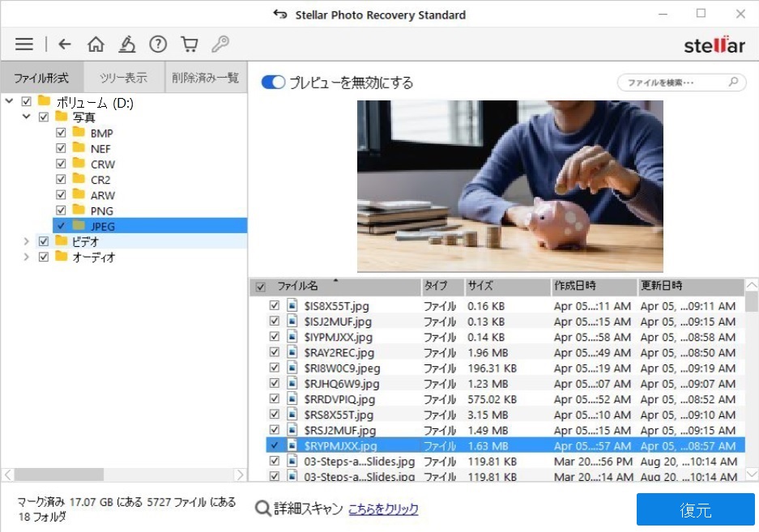
Task: Click the NEF folder icon
Action: pos(79,147)
